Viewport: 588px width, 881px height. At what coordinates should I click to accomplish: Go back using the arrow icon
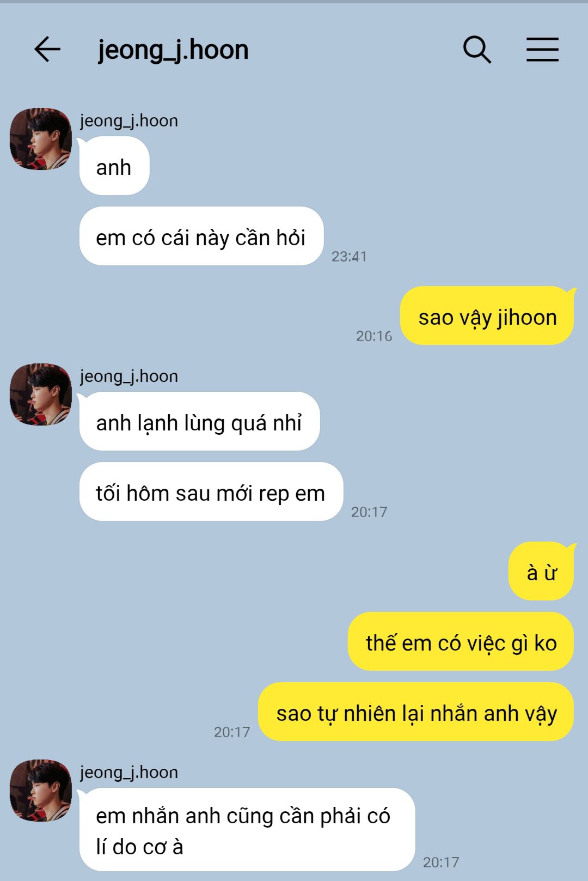pyautogui.click(x=47, y=50)
